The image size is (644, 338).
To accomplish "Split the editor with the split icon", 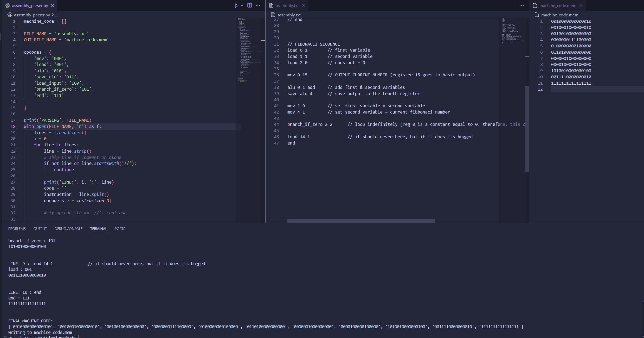I will pos(249,5).
